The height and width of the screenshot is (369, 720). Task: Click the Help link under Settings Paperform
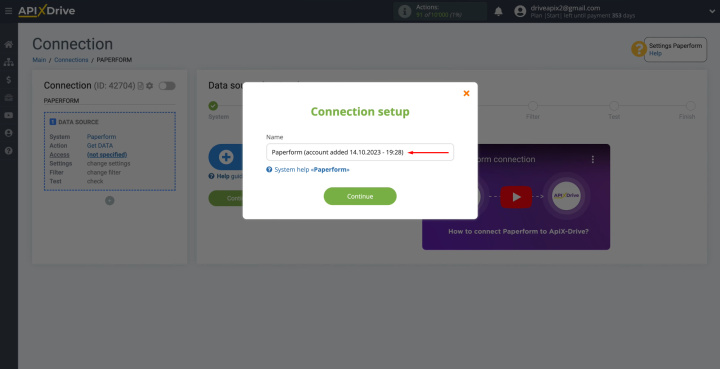tap(655, 53)
